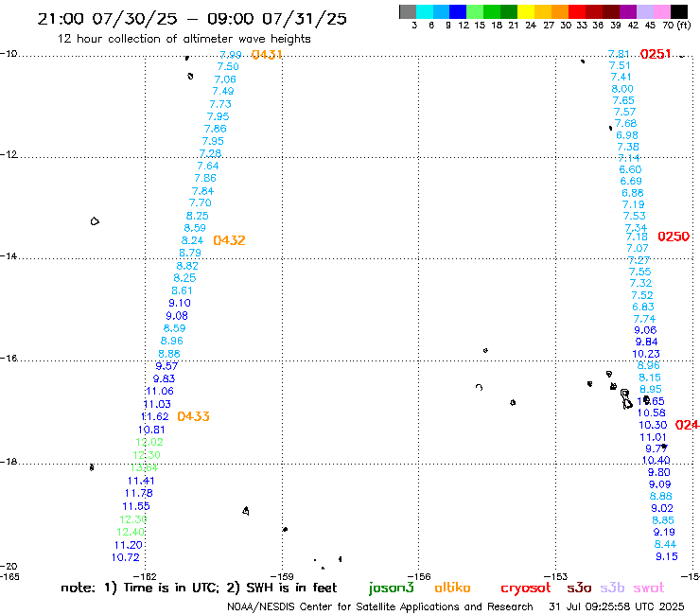Click the 7.73 wave height value
Viewport: 700px width, 615px height.
(x=220, y=104)
